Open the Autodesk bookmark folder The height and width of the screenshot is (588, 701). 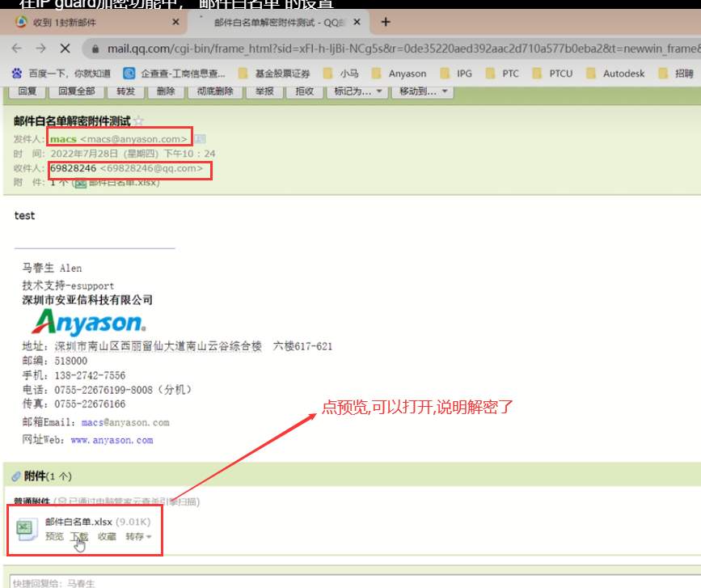tap(615, 74)
